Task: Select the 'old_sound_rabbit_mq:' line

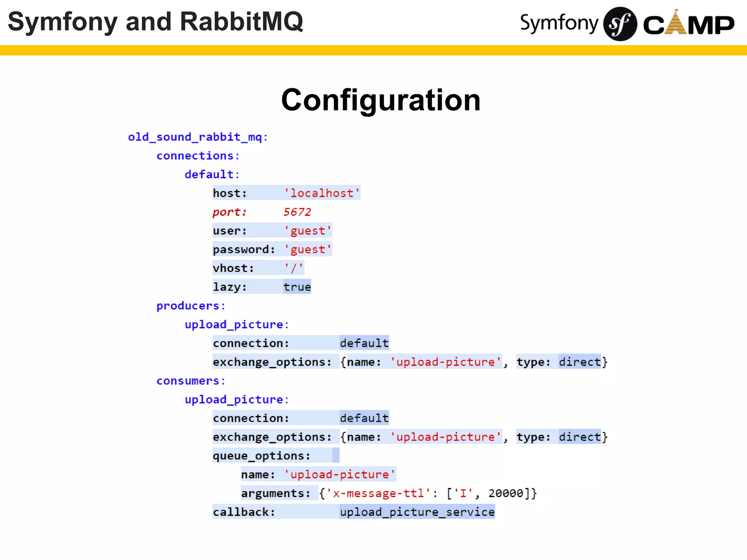Action: point(198,137)
